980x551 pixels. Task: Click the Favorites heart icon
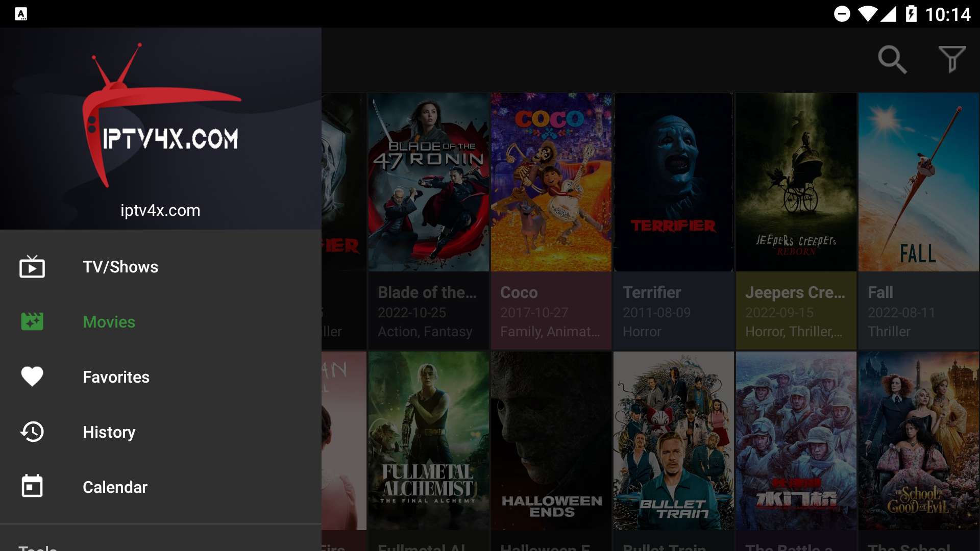pos(32,377)
